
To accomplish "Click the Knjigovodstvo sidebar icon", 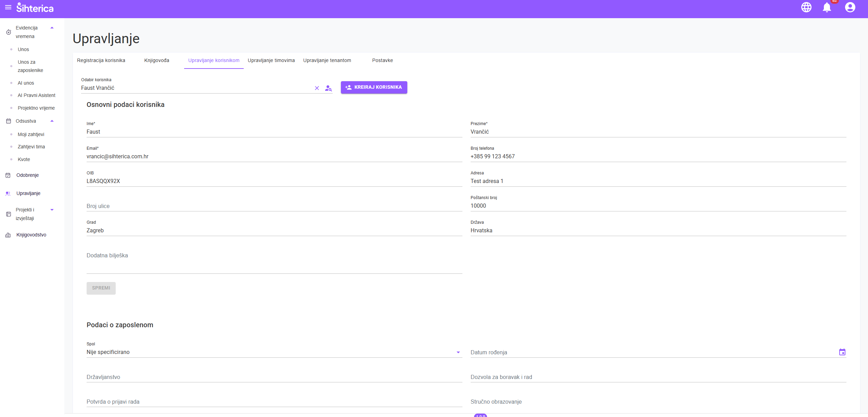I will (8, 235).
